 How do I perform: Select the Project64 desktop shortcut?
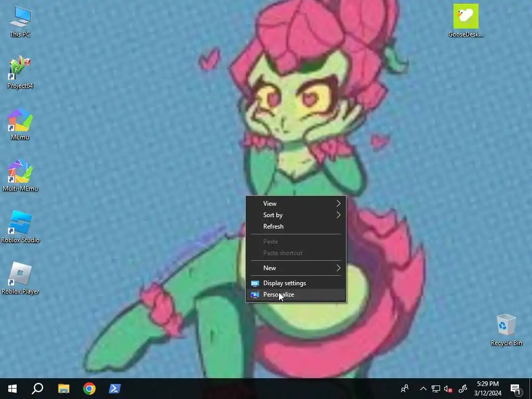[x=20, y=73]
